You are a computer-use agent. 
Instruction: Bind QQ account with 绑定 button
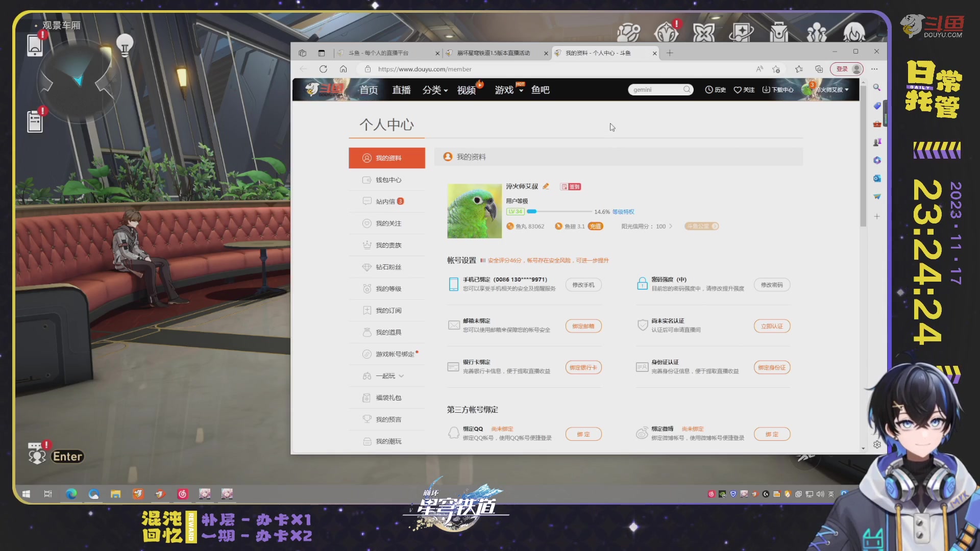583,434
